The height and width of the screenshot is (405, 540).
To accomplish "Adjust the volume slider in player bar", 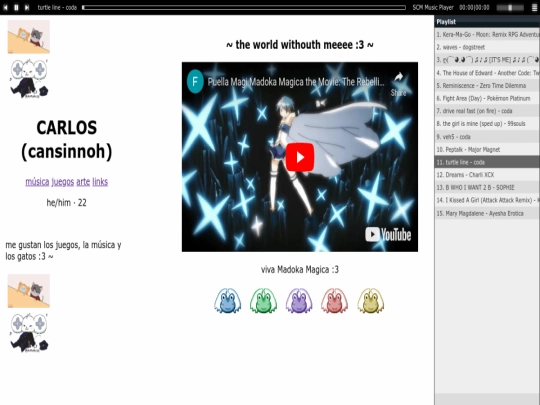I will coord(510,8).
